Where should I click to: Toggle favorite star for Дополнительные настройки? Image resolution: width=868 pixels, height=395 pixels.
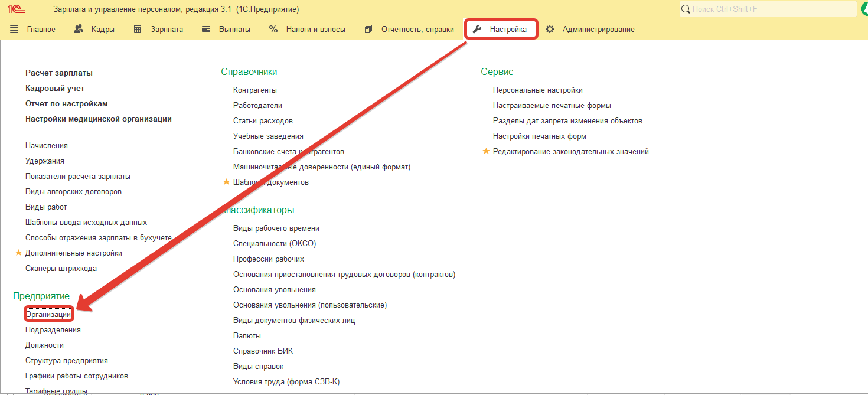pyautogui.click(x=18, y=253)
